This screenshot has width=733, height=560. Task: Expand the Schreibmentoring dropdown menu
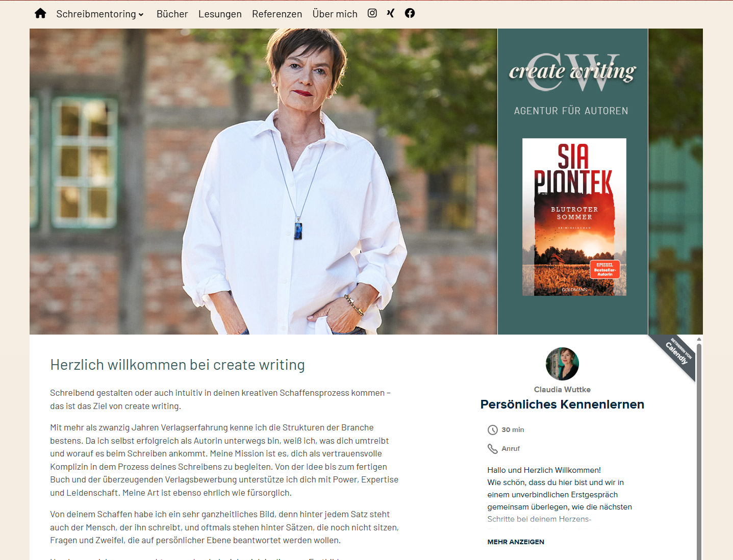point(100,14)
